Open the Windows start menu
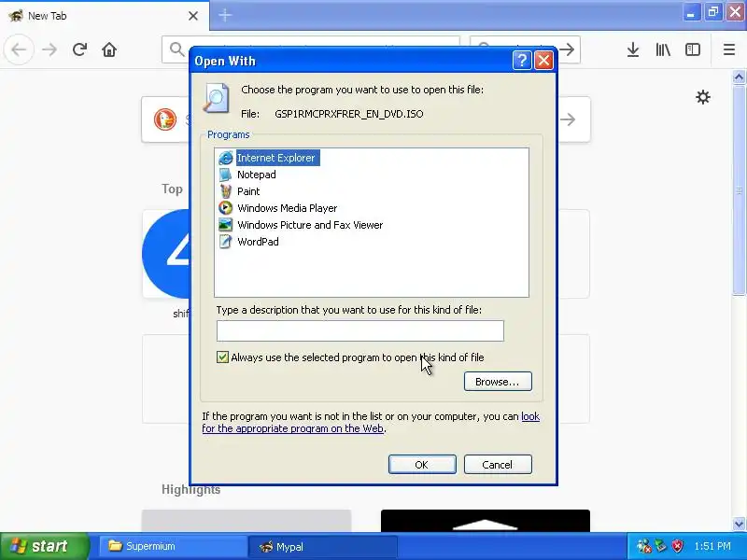The height and width of the screenshot is (560, 747). click(x=44, y=546)
